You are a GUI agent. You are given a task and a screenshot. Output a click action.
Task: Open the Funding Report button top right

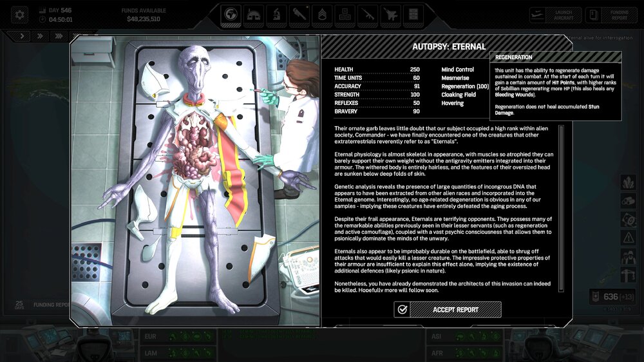click(x=611, y=15)
